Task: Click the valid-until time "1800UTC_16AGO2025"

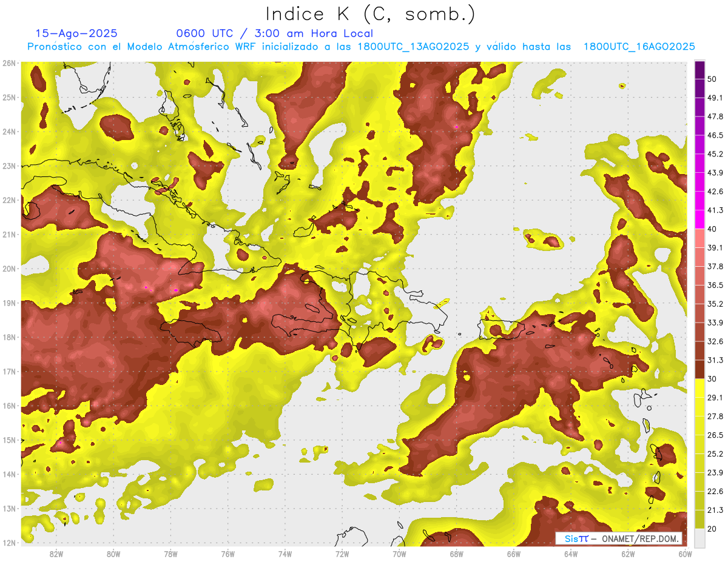Action: [639, 47]
